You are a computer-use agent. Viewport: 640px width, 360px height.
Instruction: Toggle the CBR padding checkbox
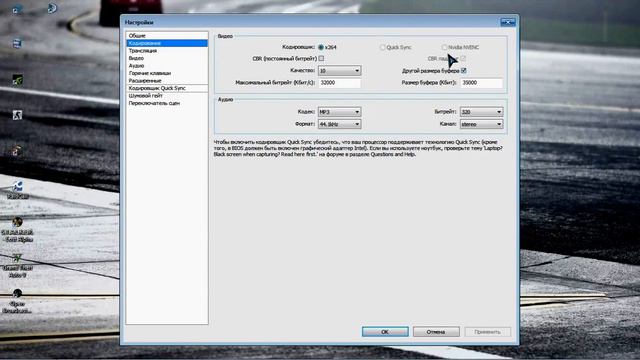point(463,58)
